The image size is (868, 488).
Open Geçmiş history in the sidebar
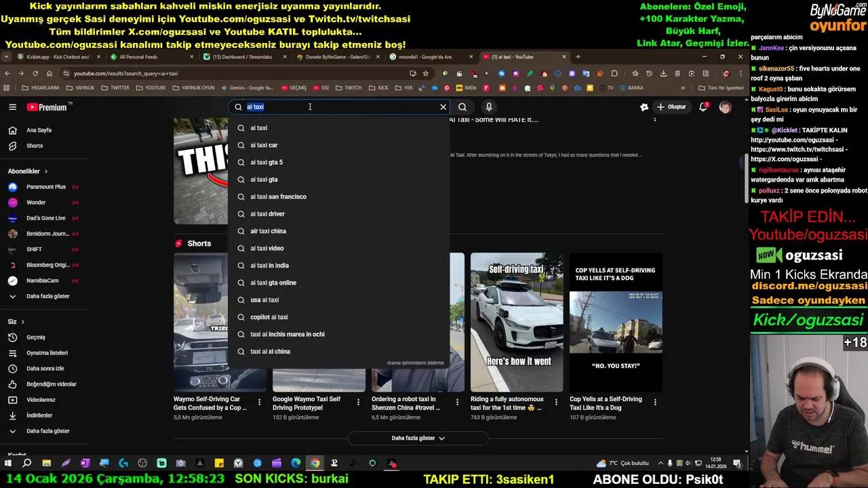point(35,338)
